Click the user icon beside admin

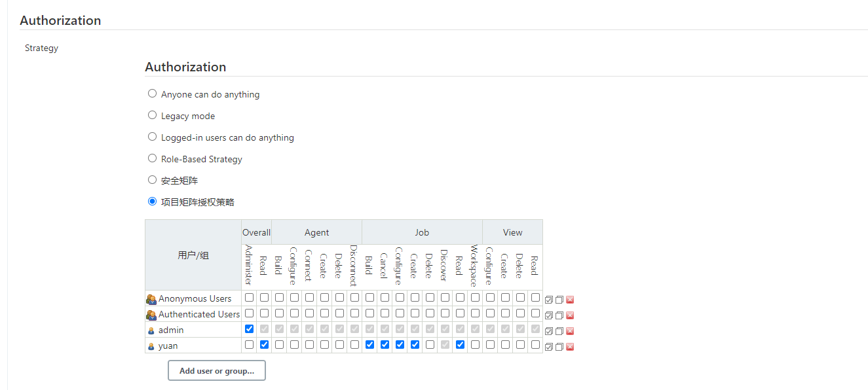pyautogui.click(x=150, y=329)
